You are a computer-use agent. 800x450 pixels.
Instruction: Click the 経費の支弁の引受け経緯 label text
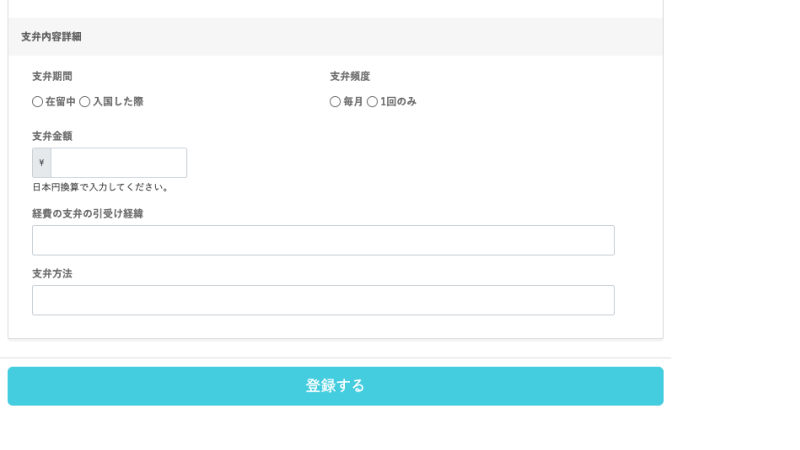point(88,214)
